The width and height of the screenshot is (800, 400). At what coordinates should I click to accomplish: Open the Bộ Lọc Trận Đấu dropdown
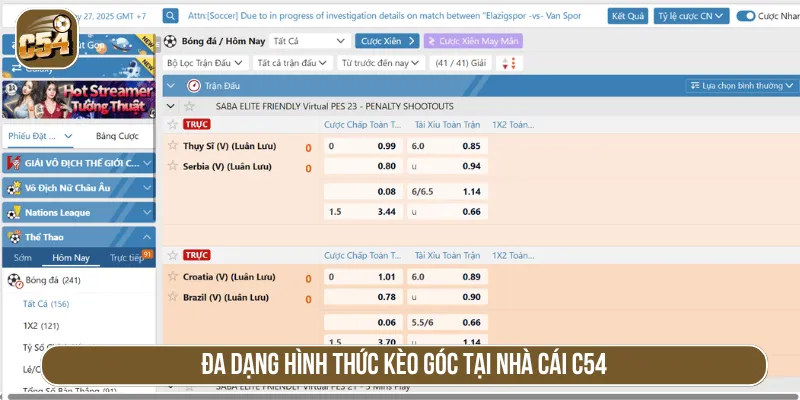206,63
